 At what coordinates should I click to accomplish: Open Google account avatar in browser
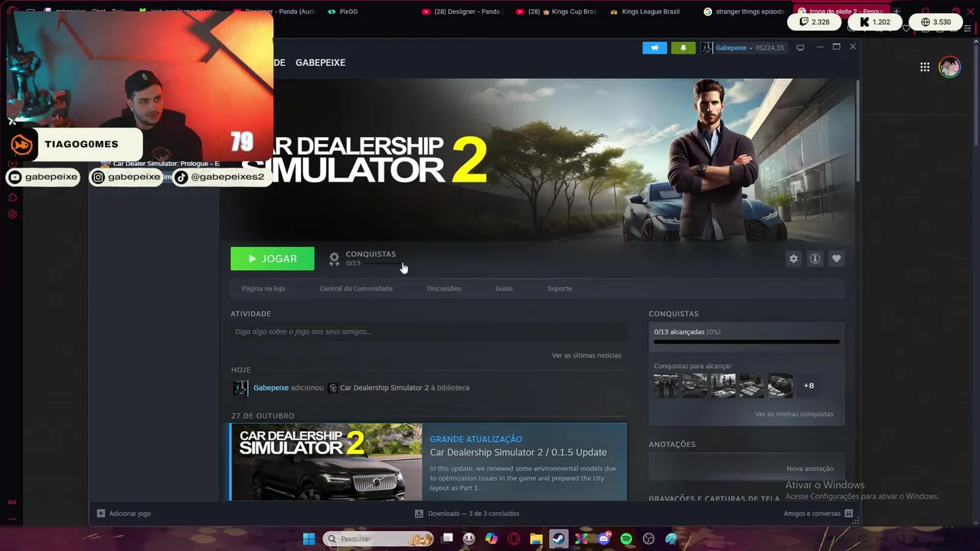coord(949,67)
